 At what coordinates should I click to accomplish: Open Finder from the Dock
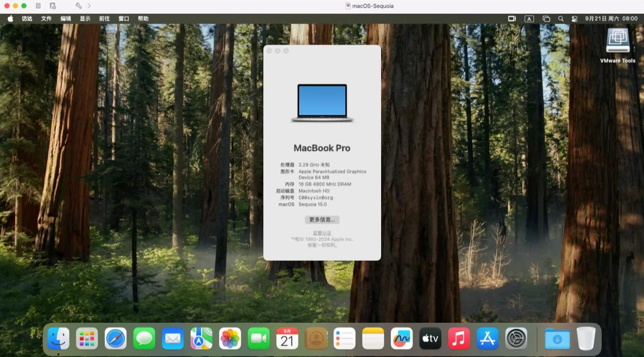pos(58,338)
